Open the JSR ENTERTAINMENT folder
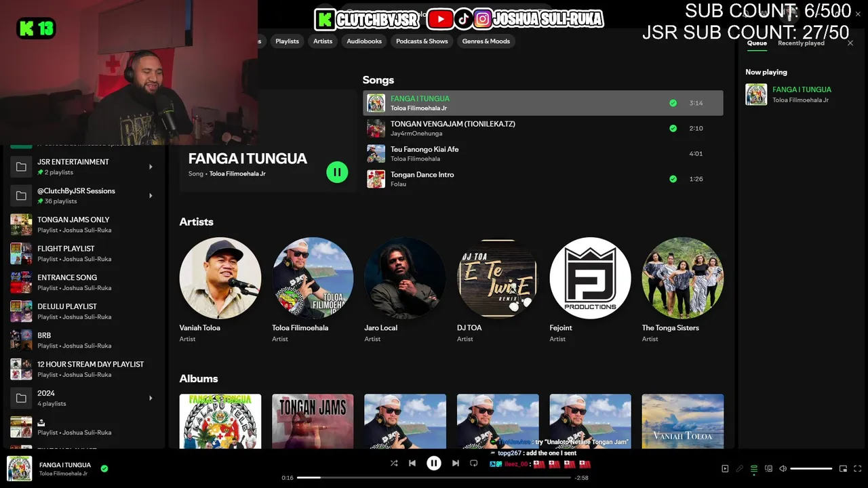This screenshot has width=868, height=488. 83,167
